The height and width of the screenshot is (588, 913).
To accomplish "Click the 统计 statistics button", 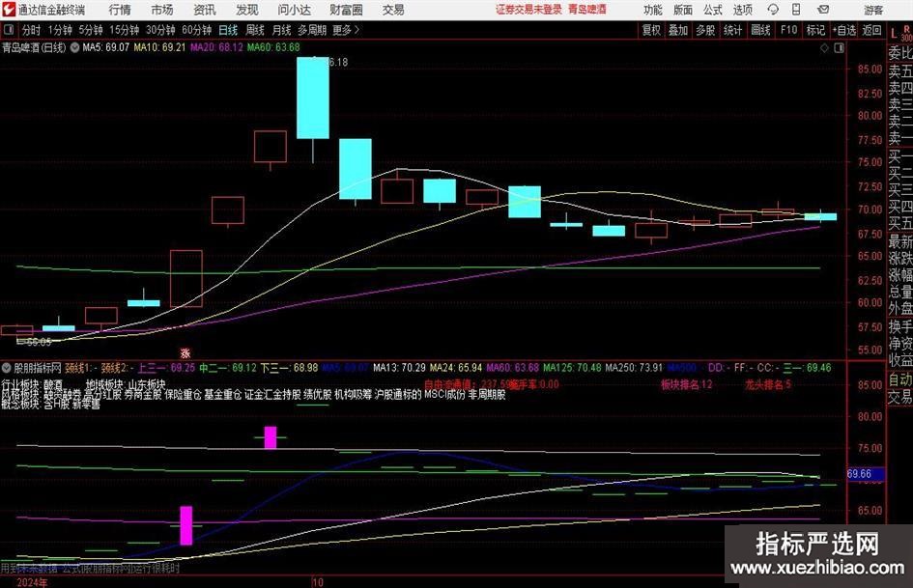I will pyautogui.click(x=732, y=30).
